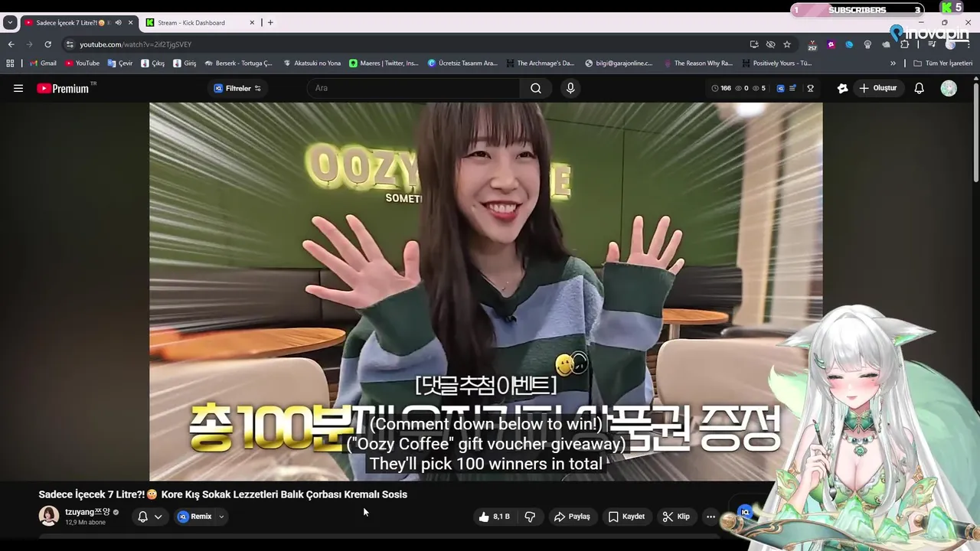Open the Tüm Yer İşaretleri folder
This screenshot has height=551, width=980.
(x=942, y=64)
